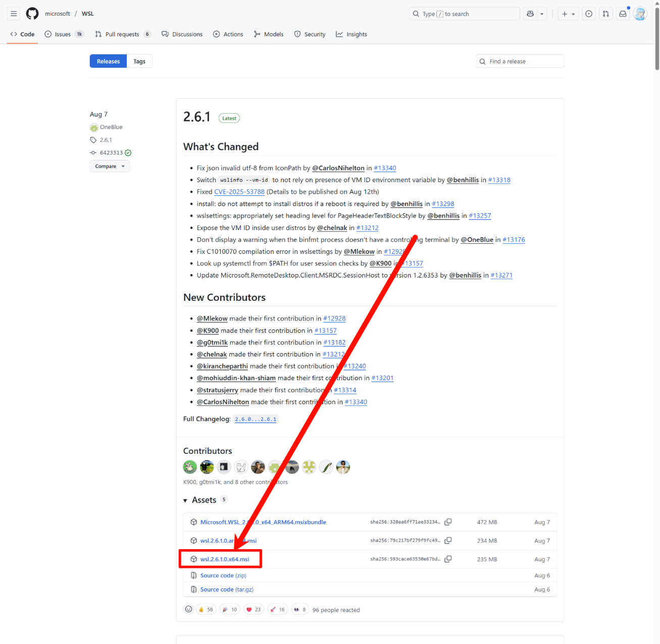Download wsl.2.6.1.0.x64.msi
Image resolution: width=660 pixels, height=644 pixels.
(x=225, y=559)
